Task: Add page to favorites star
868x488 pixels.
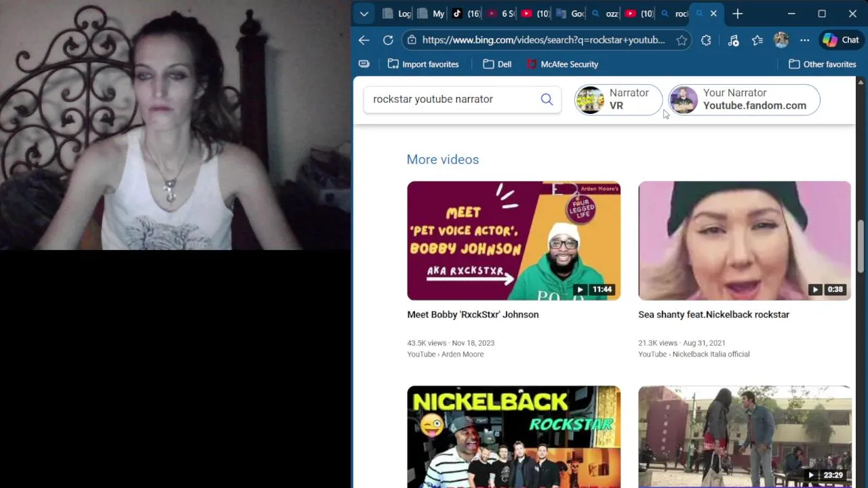Action: pyautogui.click(x=682, y=40)
